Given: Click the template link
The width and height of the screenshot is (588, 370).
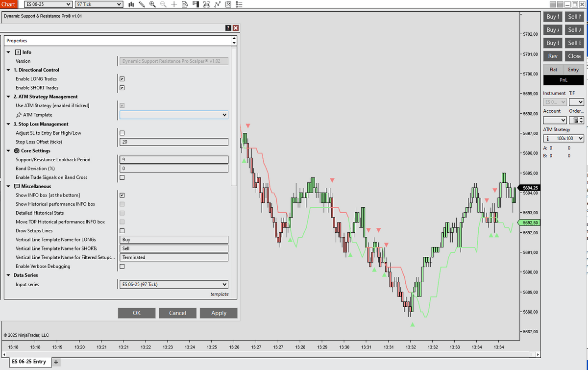Looking at the screenshot, I should point(220,294).
